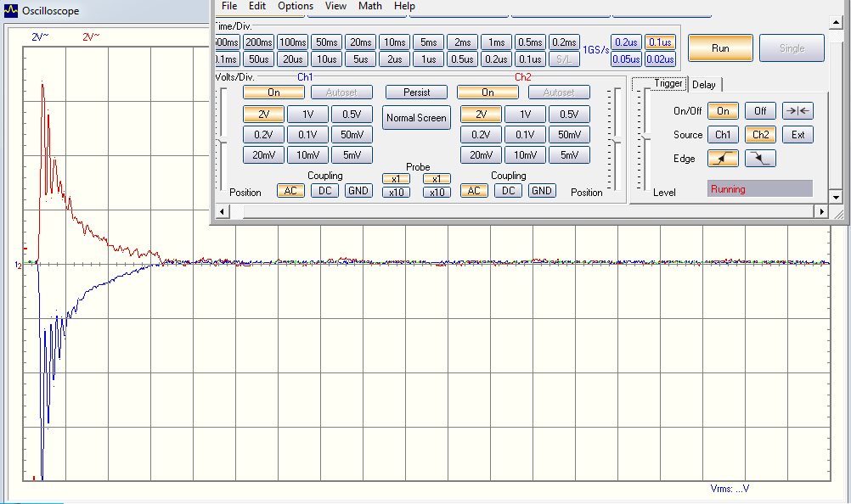Click the Oscilloscope window title icon
The image size is (851, 504).
tap(10, 11)
